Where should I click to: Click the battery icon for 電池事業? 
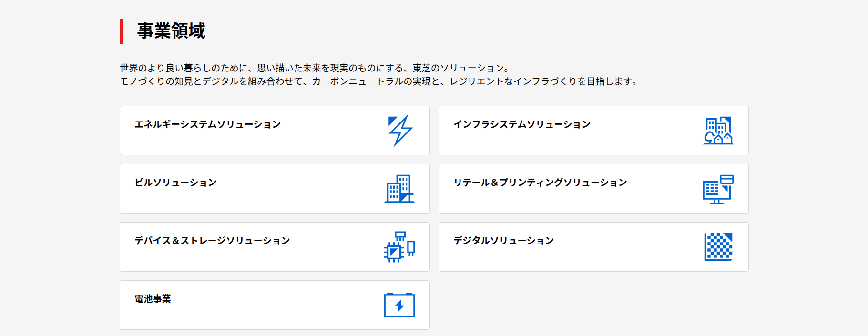(x=399, y=305)
